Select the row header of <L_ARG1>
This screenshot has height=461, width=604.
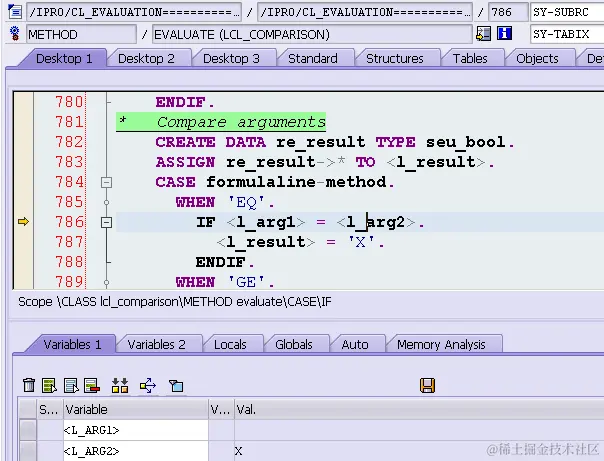tap(28, 430)
